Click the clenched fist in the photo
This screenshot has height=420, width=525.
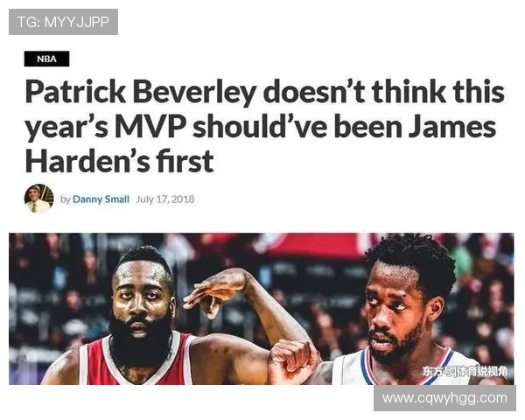294,361
